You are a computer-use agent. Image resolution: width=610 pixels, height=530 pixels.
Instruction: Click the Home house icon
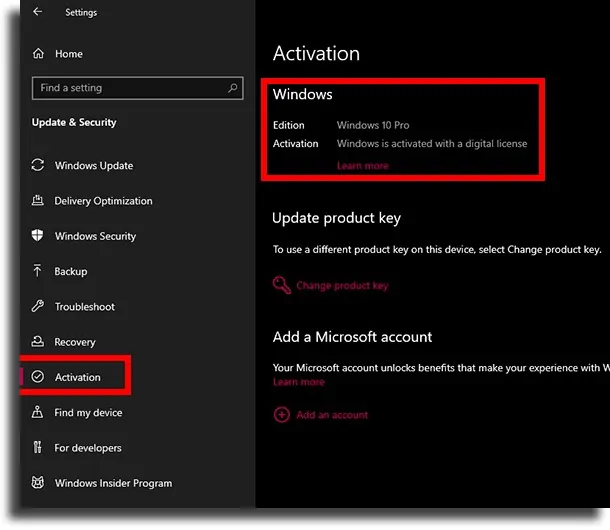[x=38, y=53]
